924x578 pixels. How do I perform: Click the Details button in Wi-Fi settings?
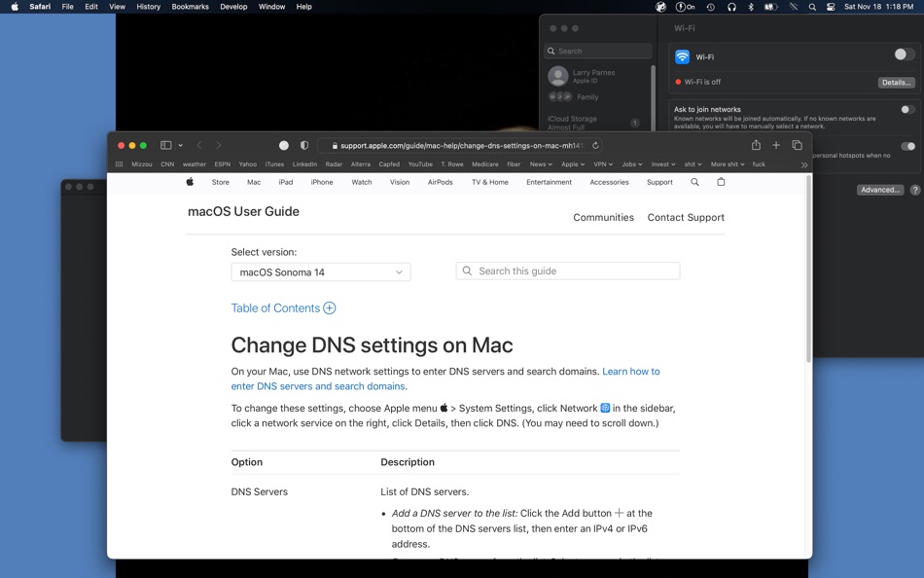[x=897, y=83]
